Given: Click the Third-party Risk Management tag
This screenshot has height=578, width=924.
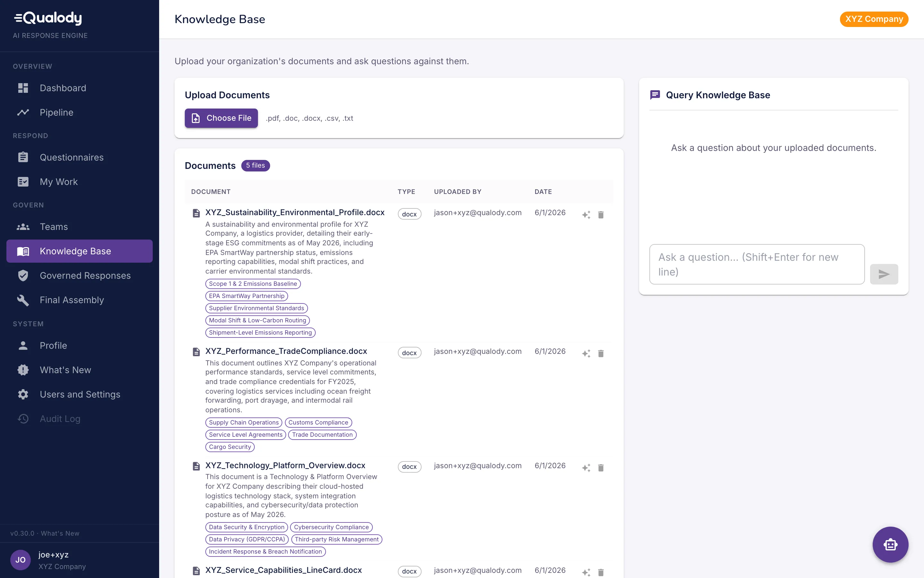Looking at the screenshot, I should [x=336, y=539].
